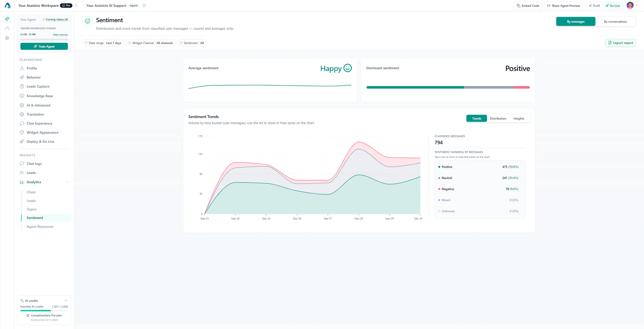The image size is (644, 329).
Task: Click the user avatar in top bar
Action: (x=630, y=5)
